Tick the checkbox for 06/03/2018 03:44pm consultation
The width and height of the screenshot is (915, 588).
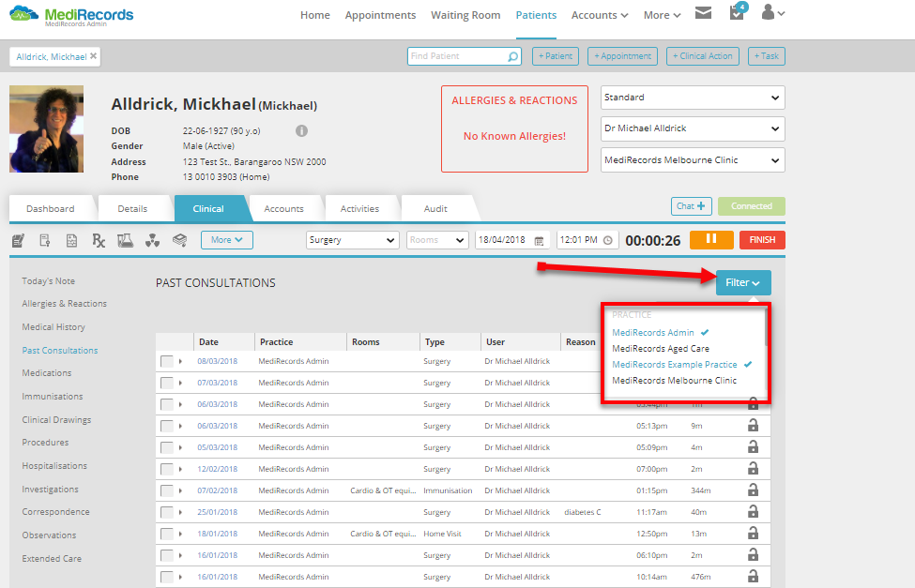coord(167,405)
